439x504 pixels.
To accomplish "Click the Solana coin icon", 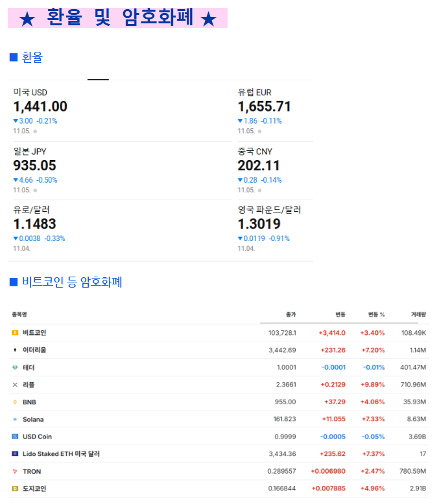I will 15,419.
